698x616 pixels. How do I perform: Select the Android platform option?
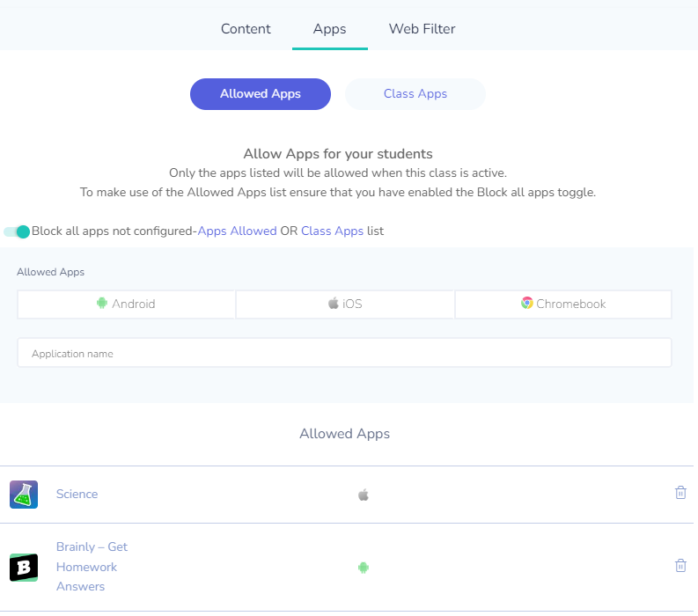126,304
